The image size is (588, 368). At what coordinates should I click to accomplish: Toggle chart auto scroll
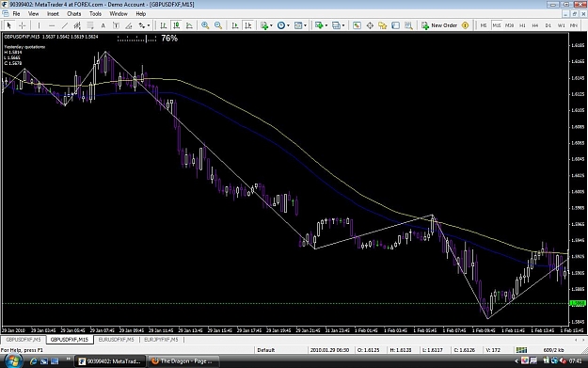[235, 25]
